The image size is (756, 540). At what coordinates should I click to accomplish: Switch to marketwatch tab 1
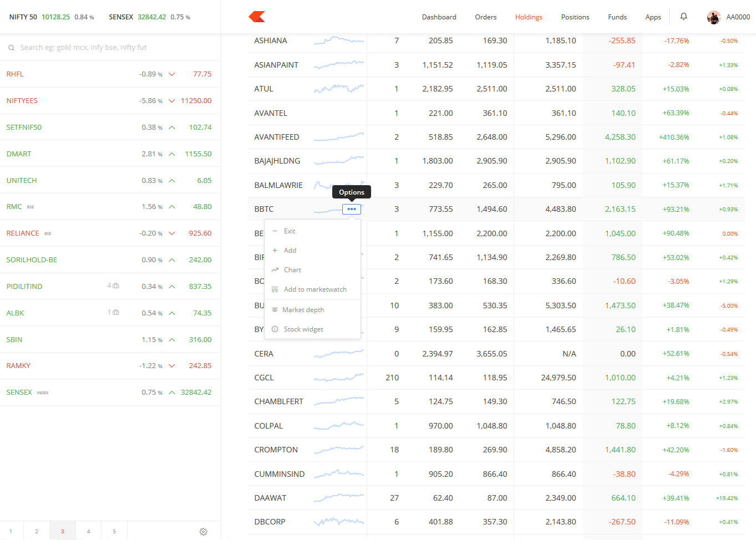11,531
